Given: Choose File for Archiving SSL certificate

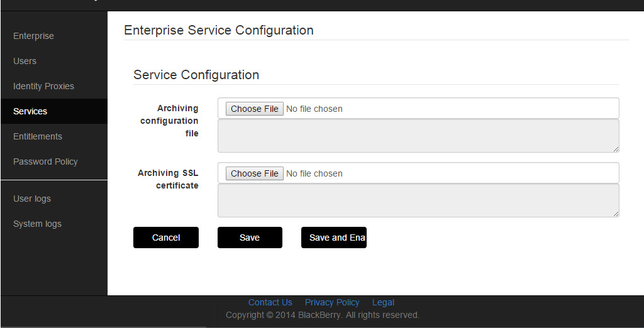Looking at the screenshot, I should click(254, 173).
